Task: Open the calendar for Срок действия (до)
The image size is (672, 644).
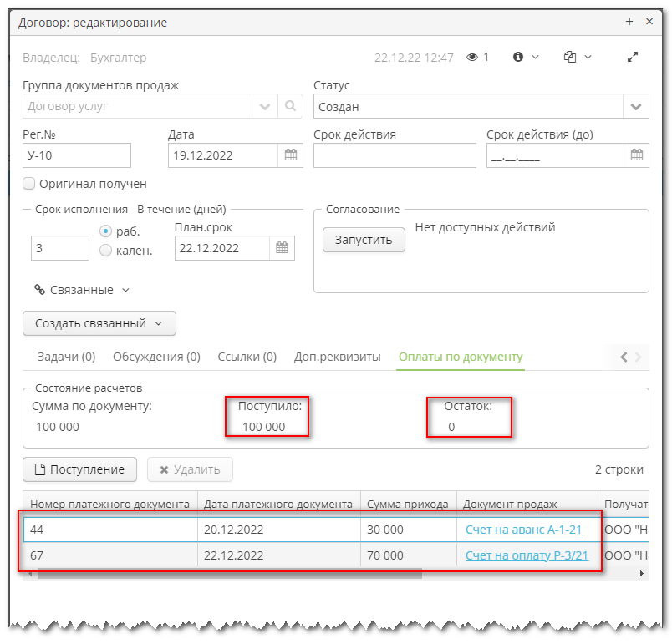Action: tap(636, 155)
